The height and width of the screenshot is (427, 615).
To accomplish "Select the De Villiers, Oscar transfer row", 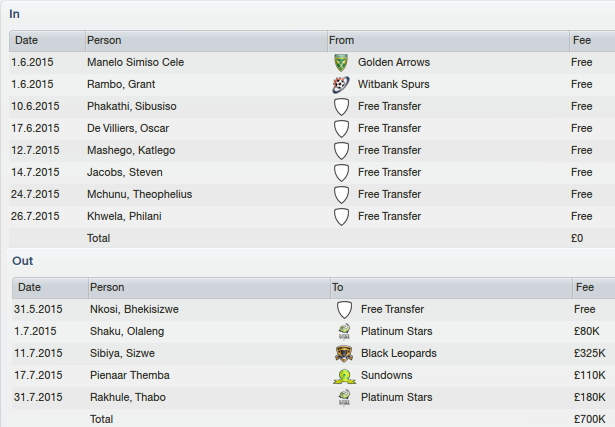I will point(312,129).
